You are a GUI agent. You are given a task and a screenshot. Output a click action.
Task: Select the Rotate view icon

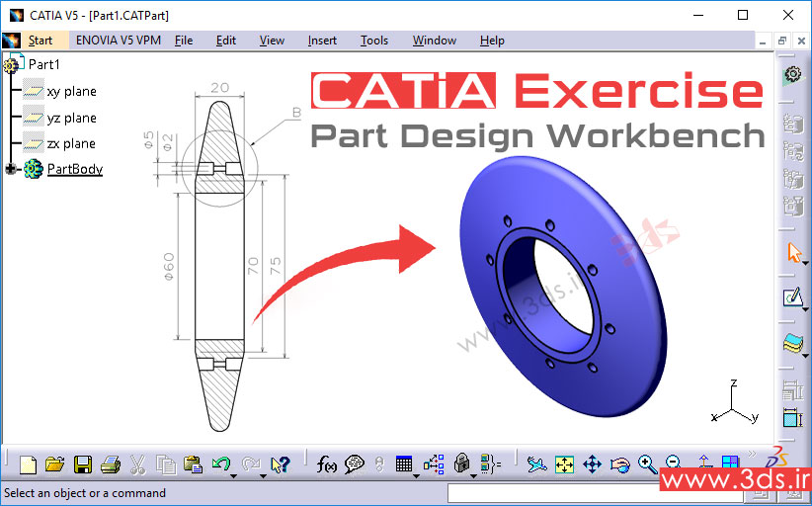620,464
